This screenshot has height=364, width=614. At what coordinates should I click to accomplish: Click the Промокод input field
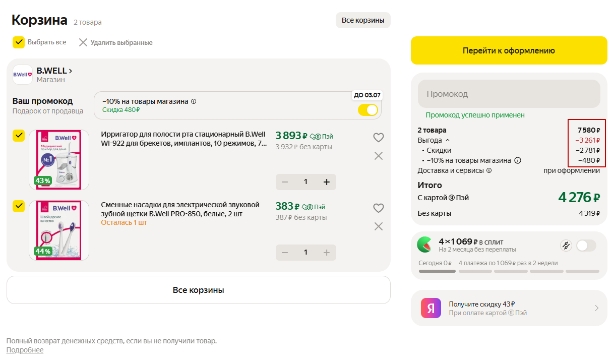point(509,94)
